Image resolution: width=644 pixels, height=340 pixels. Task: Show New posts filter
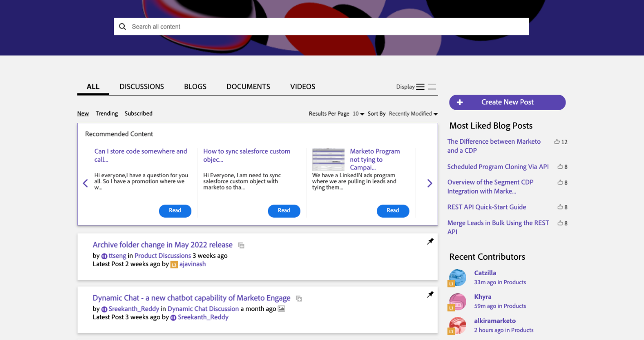[83, 113]
